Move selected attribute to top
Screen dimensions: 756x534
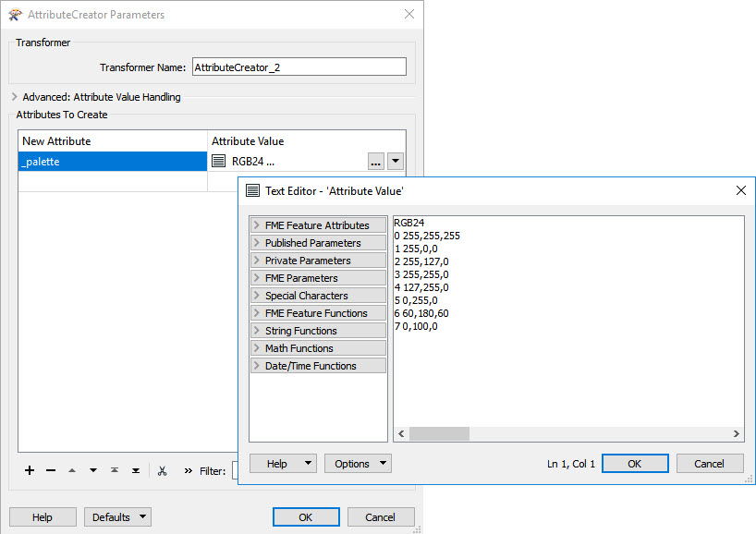pyautogui.click(x=115, y=470)
